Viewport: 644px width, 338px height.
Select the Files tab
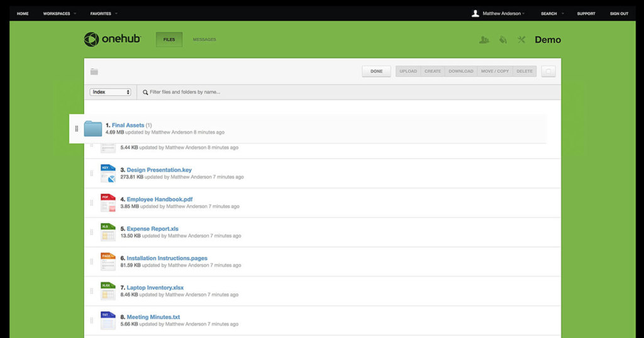tap(169, 40)
